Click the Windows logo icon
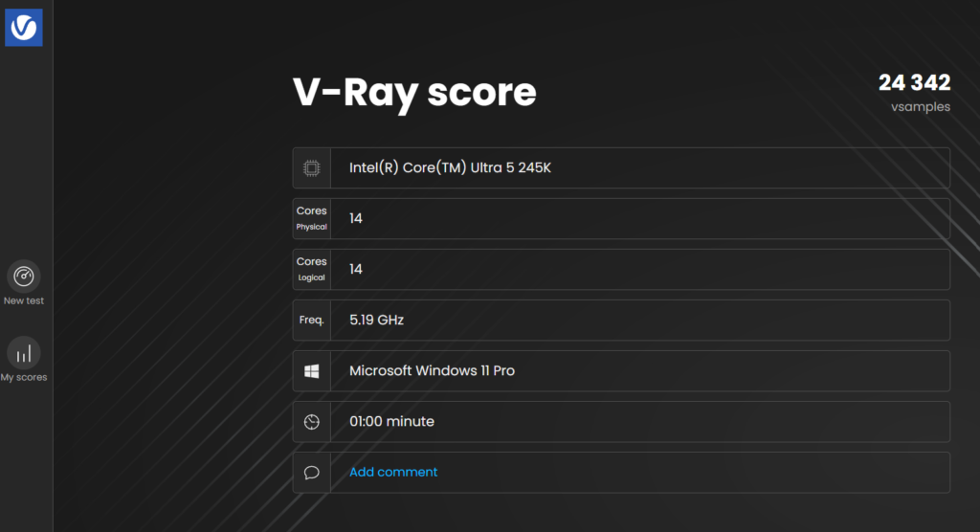980x532 pixels. point(311,371)
